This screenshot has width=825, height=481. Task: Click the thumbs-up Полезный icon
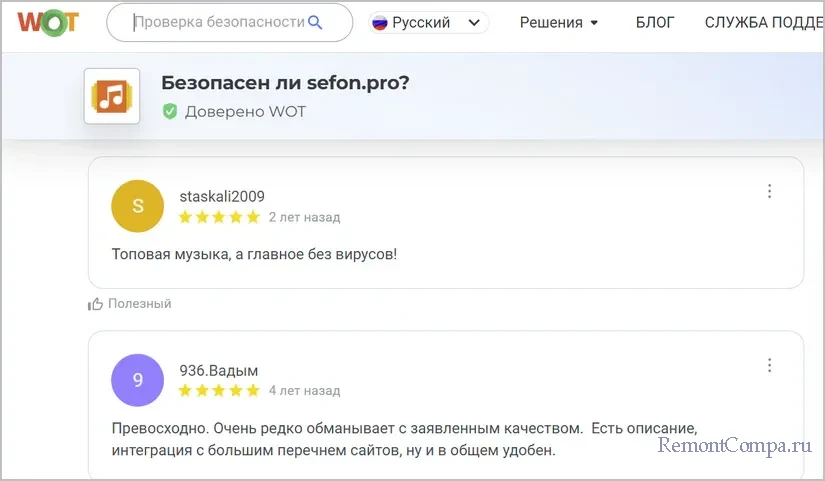tap(96, 304)
